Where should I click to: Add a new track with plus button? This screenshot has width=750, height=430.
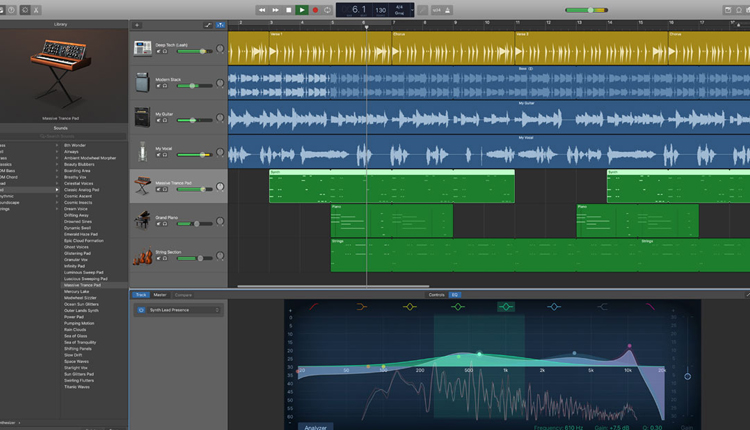[137, 25]
